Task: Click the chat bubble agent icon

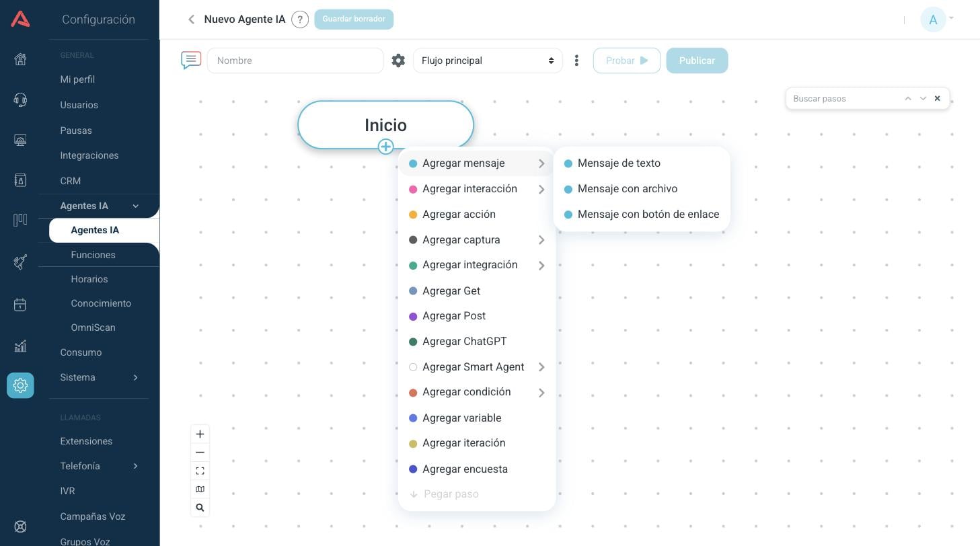Action: (191, 61)
